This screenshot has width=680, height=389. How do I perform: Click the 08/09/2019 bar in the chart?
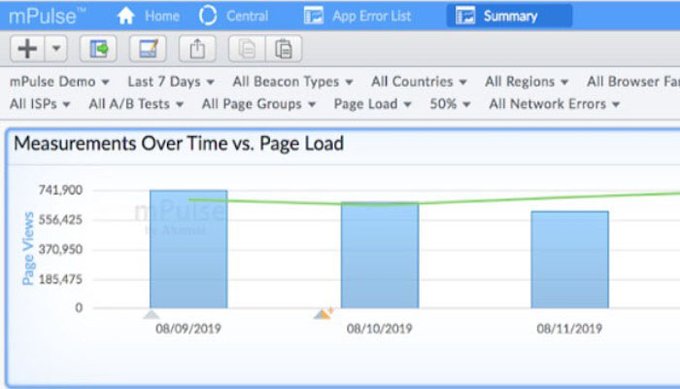(x=189, y=249)
